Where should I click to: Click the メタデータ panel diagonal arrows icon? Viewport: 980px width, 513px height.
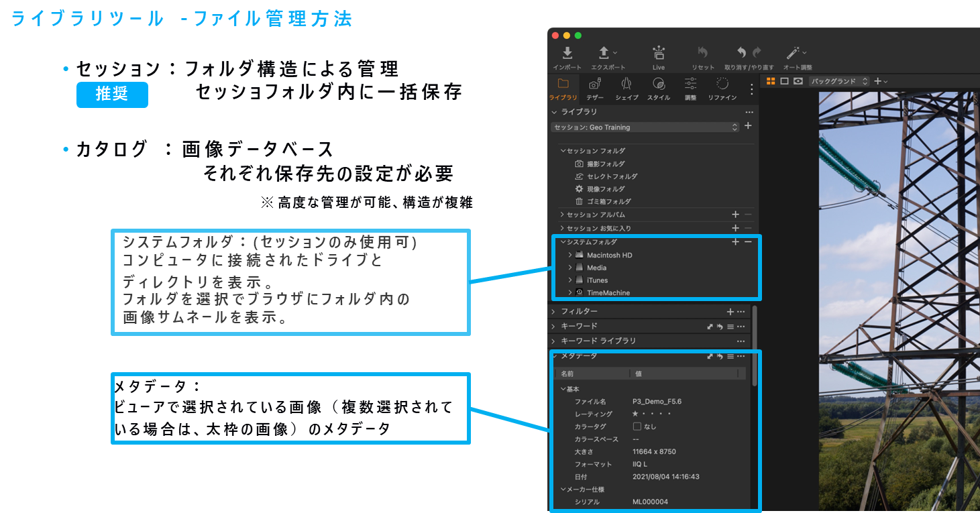click(x=710, y=356)
